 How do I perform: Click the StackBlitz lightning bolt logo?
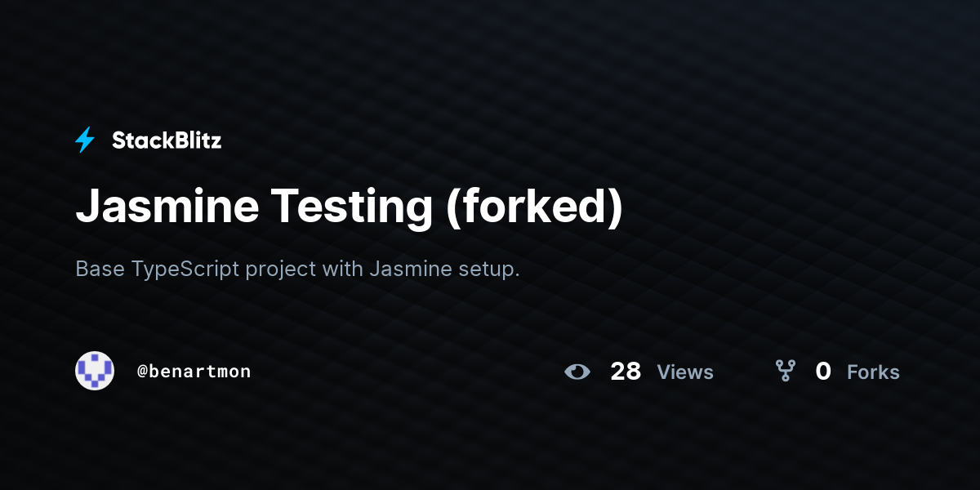85,140
